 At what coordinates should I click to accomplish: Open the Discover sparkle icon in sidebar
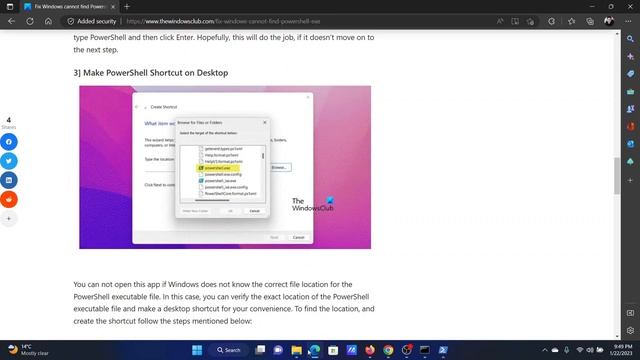[x=630, y=56]
